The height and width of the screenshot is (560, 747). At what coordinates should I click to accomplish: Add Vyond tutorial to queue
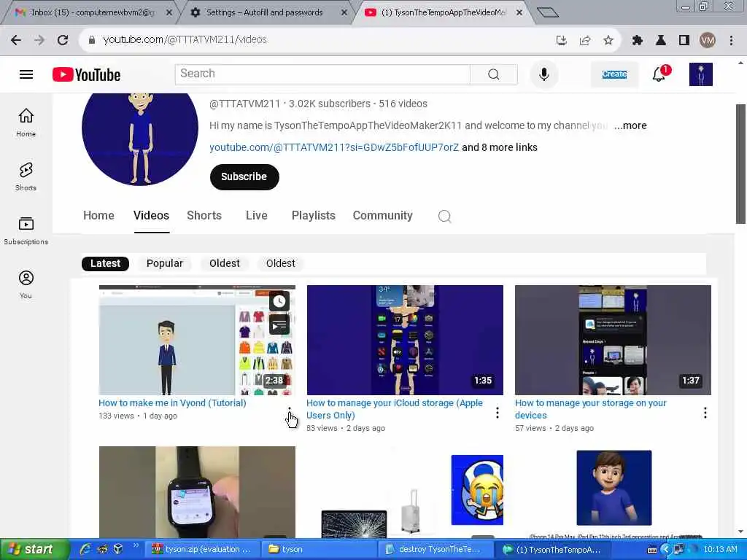(x=279, y=325)
